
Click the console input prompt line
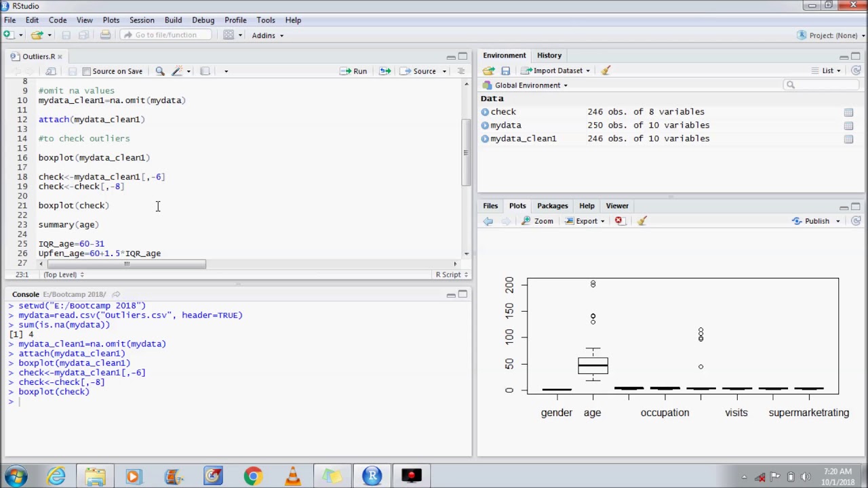point(237,401)
